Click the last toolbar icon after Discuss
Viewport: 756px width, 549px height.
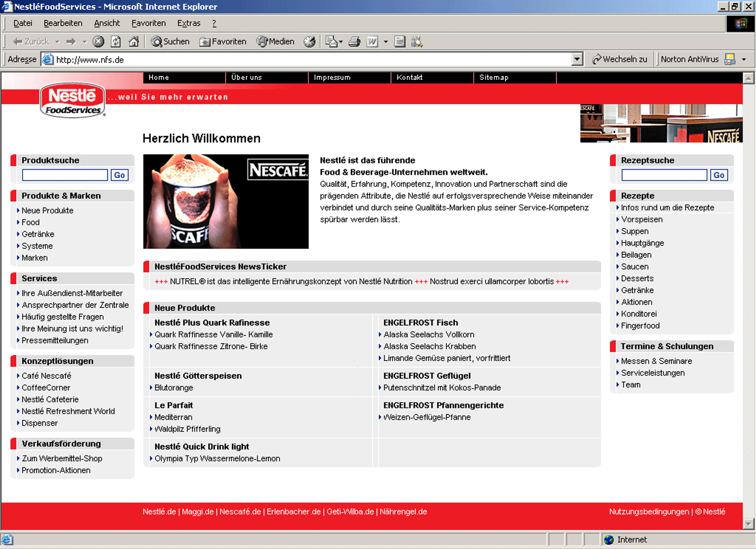point(417,42)
